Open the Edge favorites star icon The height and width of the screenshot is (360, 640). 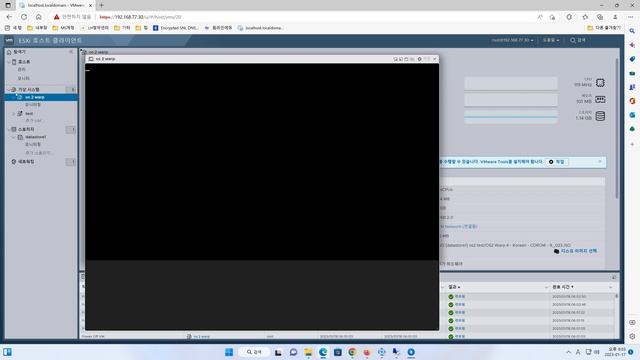[x=585, y=17]
